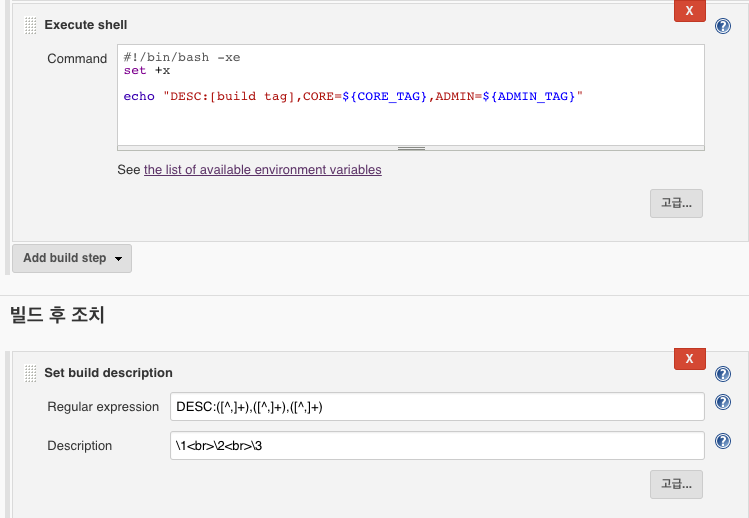Open the Add build step dropdown
Screen dimensions: 749x518
point(72,258)
